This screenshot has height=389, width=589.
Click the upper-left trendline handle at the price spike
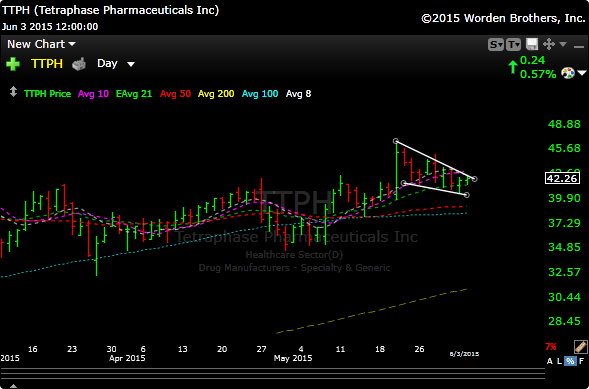tap(396, 141)
